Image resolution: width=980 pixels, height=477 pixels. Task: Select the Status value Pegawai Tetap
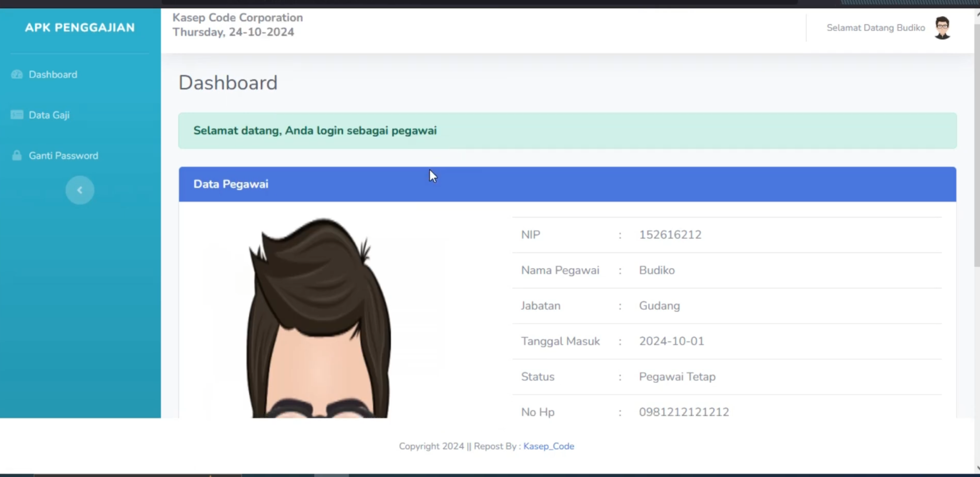[x=677, y=377]
